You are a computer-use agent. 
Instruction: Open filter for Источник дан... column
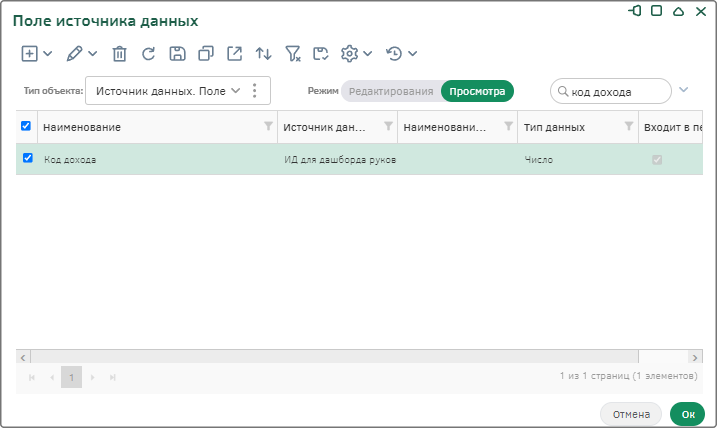(x=388, y=126)
